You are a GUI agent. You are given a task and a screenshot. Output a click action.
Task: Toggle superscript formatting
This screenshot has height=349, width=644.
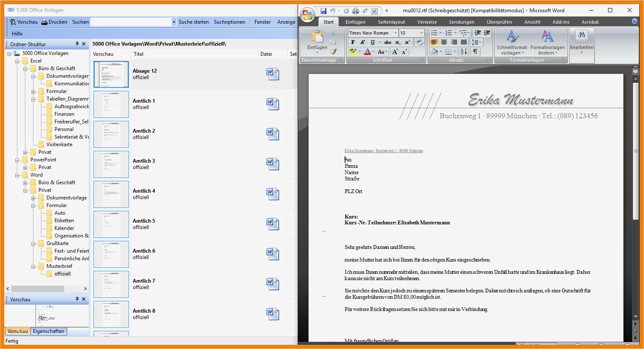tap(408, 42)
